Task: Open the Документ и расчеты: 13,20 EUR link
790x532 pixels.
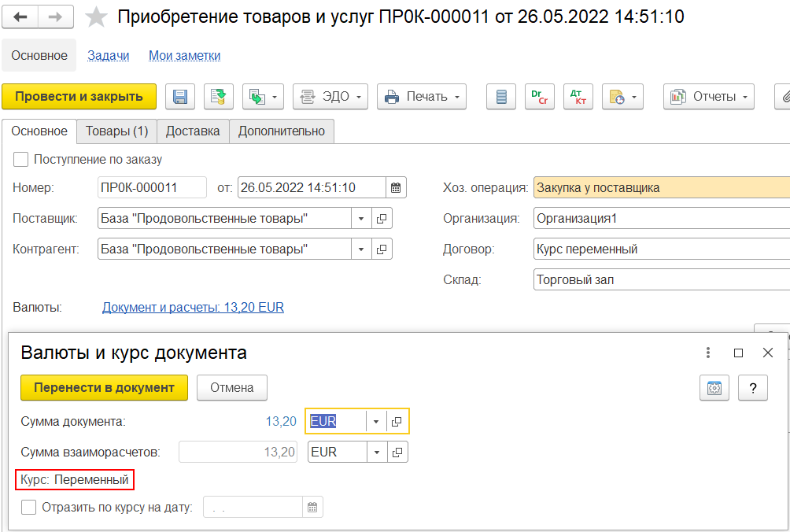Action: coord(193,307)
